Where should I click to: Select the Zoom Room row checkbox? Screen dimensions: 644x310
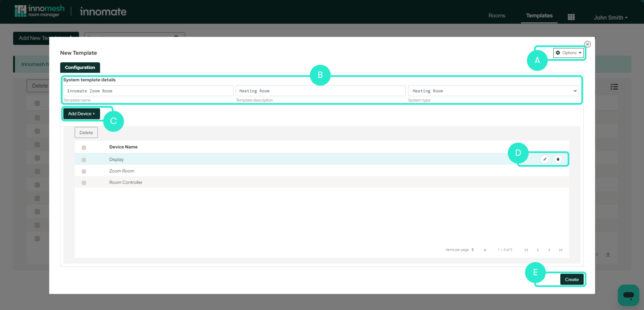point(84,171)
